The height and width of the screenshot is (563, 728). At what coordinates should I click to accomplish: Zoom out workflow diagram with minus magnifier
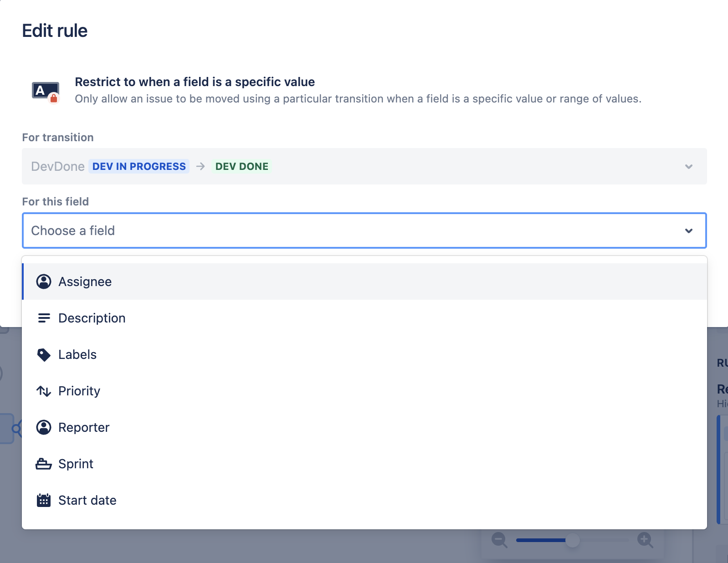click(x=500, y=540)
